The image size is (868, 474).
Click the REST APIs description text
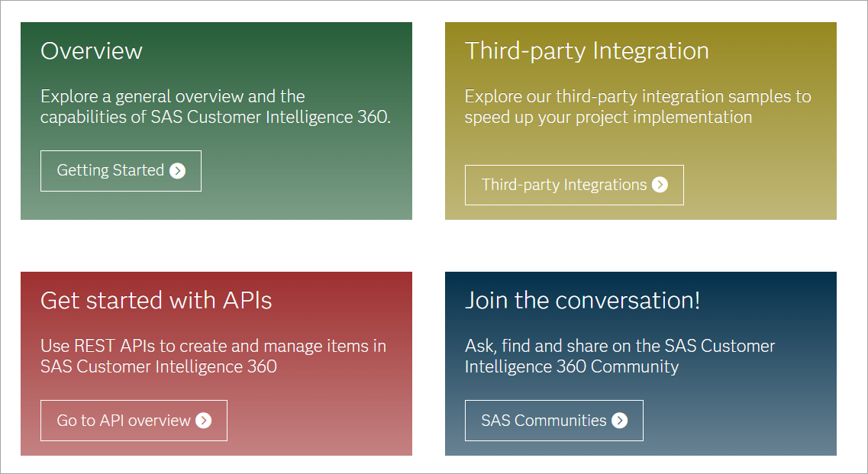click(214, 355)
